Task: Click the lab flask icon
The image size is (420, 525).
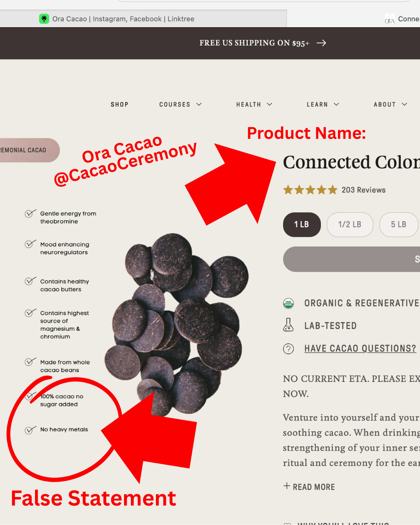Action: pyautogui.click(x=288, y=325)
